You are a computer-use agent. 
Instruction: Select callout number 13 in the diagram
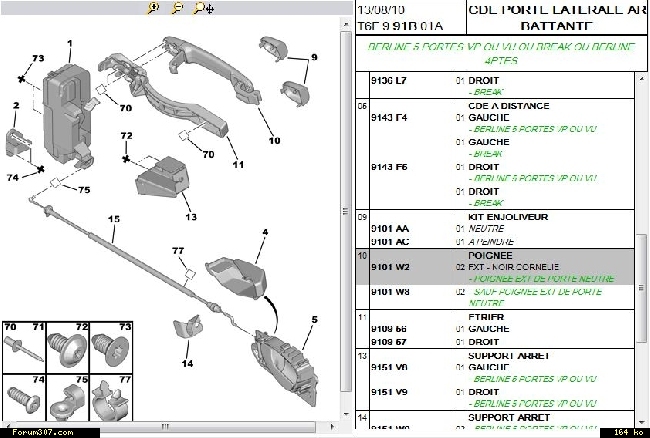tap(191, 217)
